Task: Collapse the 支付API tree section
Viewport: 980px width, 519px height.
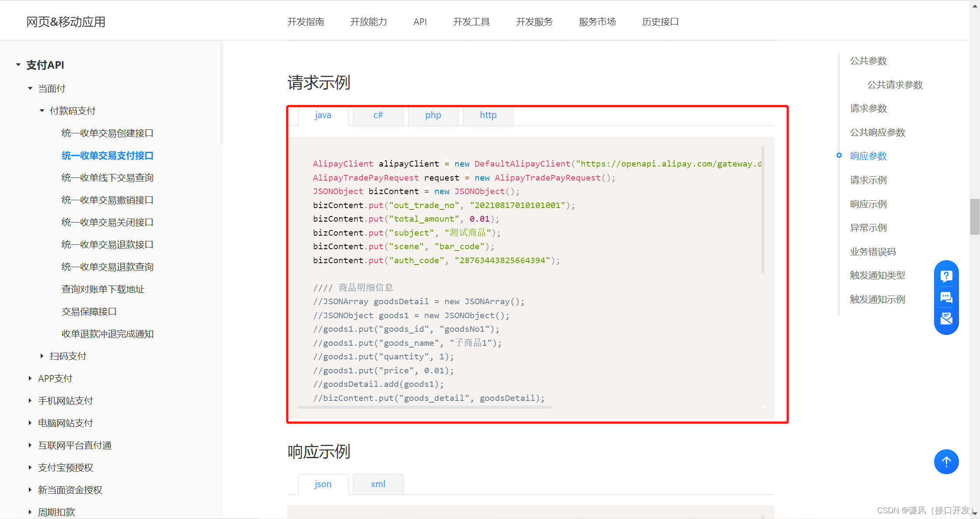Action: point(18,65)
